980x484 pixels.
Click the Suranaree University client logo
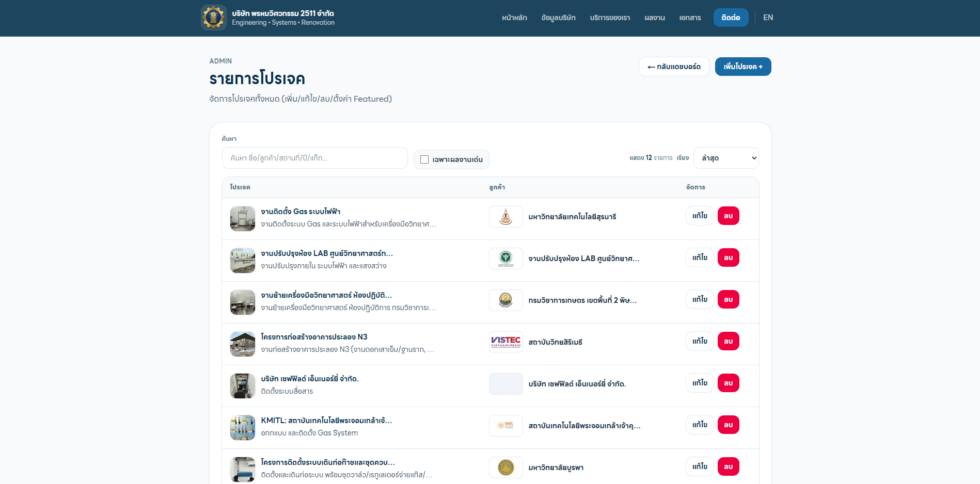[505, 216]
